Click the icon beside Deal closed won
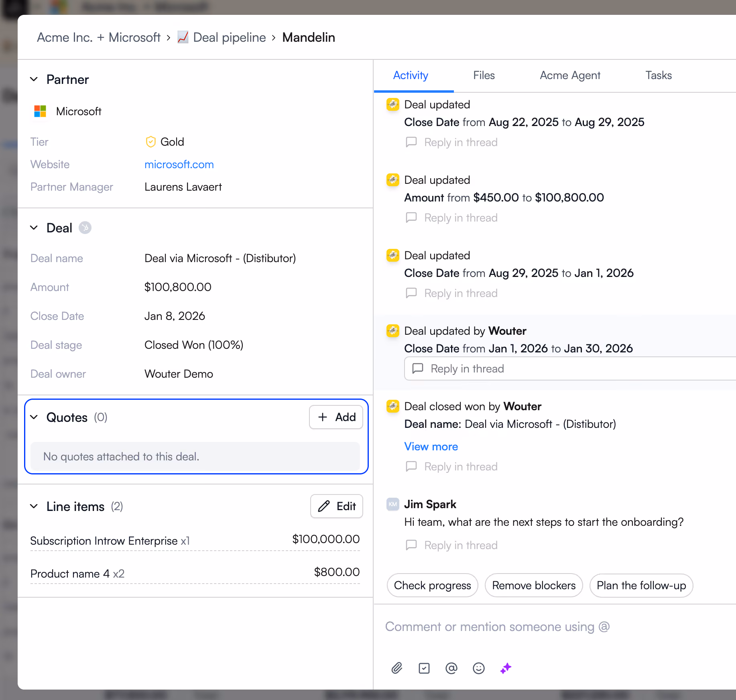The height and width of the screenshot is (700, 736). coord(393,406)
